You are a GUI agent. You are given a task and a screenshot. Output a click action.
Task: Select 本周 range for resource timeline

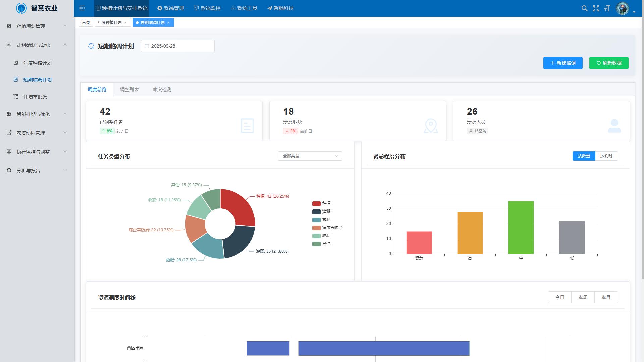(583, 297)
